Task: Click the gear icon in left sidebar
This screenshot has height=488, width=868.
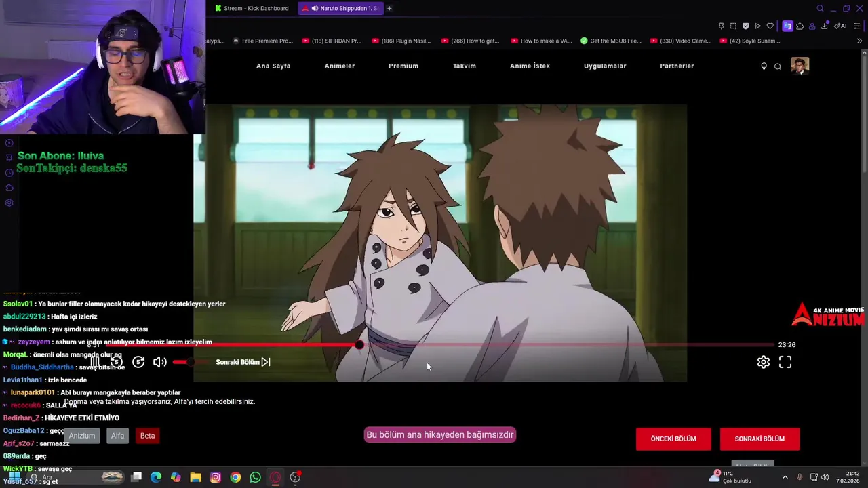Action: (x=9, y=203)
